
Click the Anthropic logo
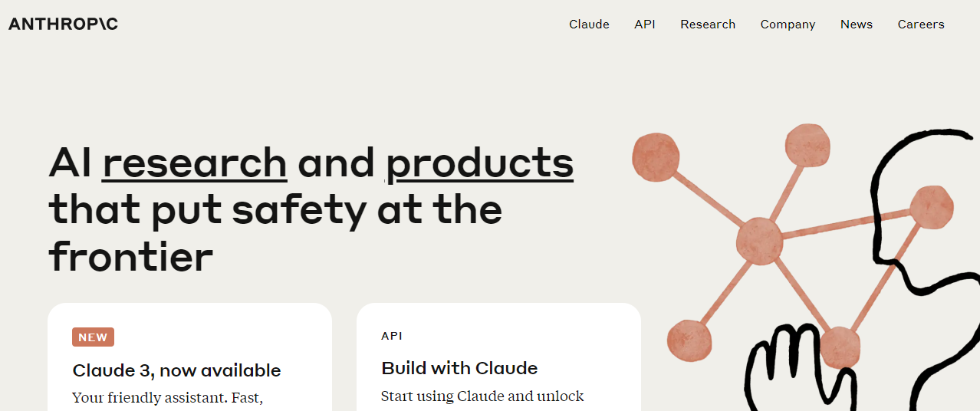click(x=63, y=24)
